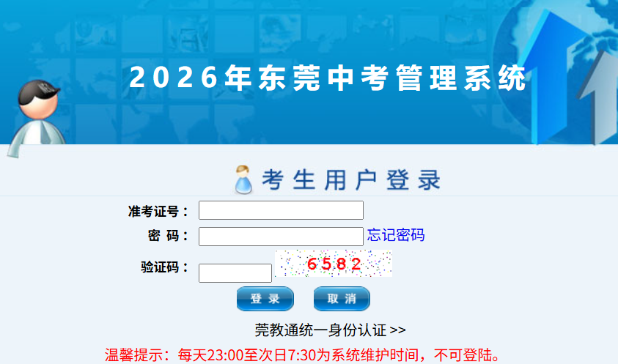Focus the 密码 password field
The width and height of the screenshot is (618, 364).
pyautogui.click(x=281, y=237)
